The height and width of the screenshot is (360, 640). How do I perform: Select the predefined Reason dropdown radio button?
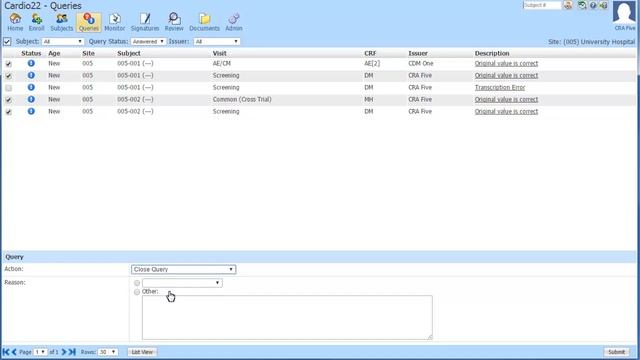coord(137,283)
